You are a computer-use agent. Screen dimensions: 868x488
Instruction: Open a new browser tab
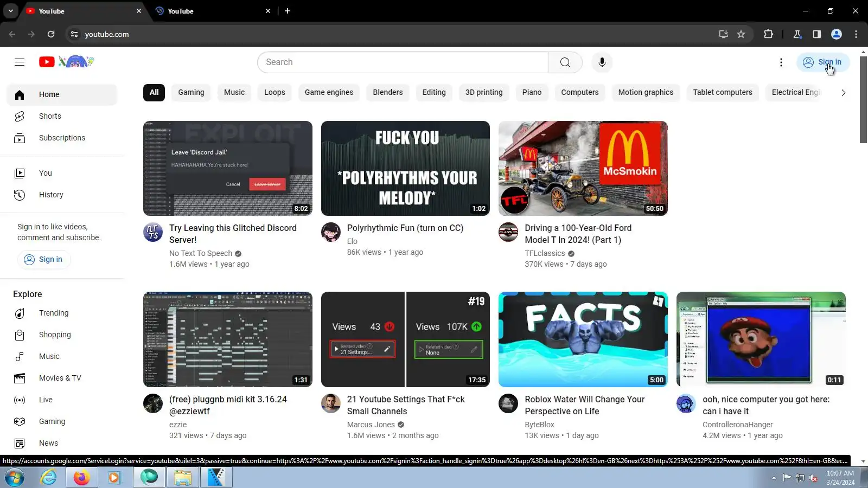click(x=288, y=11)
